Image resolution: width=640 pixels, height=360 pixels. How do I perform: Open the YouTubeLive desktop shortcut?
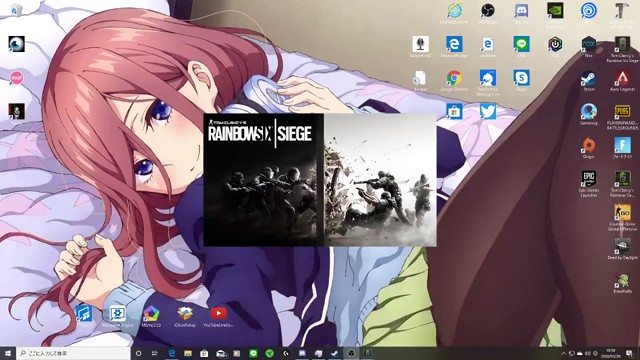point(218,313)
